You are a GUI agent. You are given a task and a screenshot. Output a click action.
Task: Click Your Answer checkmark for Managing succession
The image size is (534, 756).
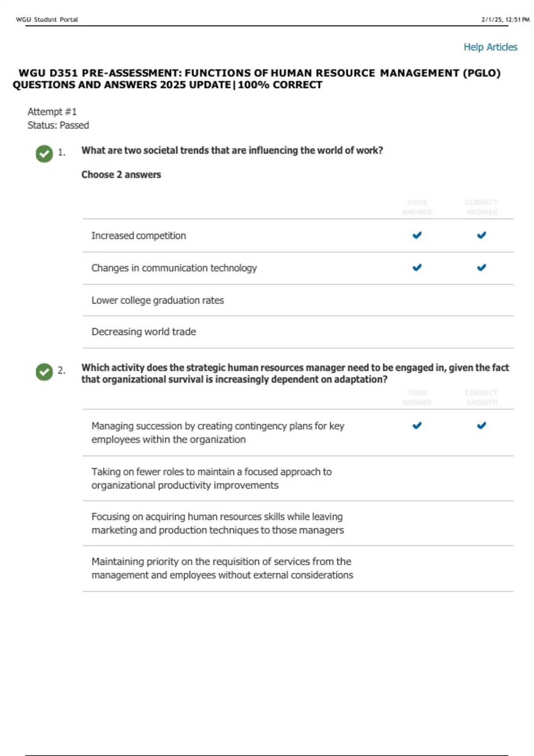click(417, 426)
